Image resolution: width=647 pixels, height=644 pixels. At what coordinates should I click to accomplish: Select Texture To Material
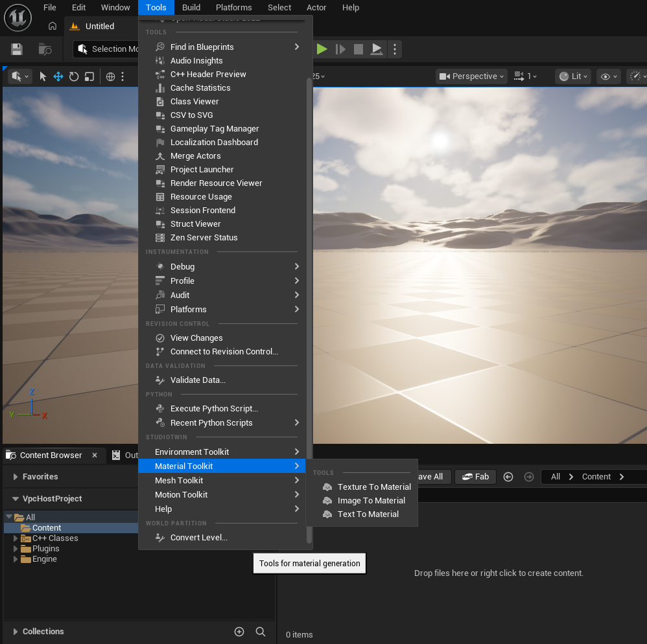367,487
